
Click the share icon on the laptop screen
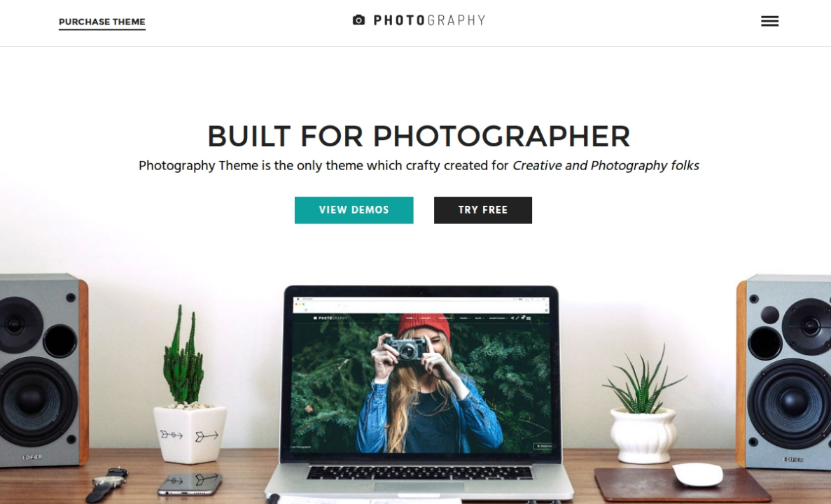pyautogui.click(x=512, y=318)
